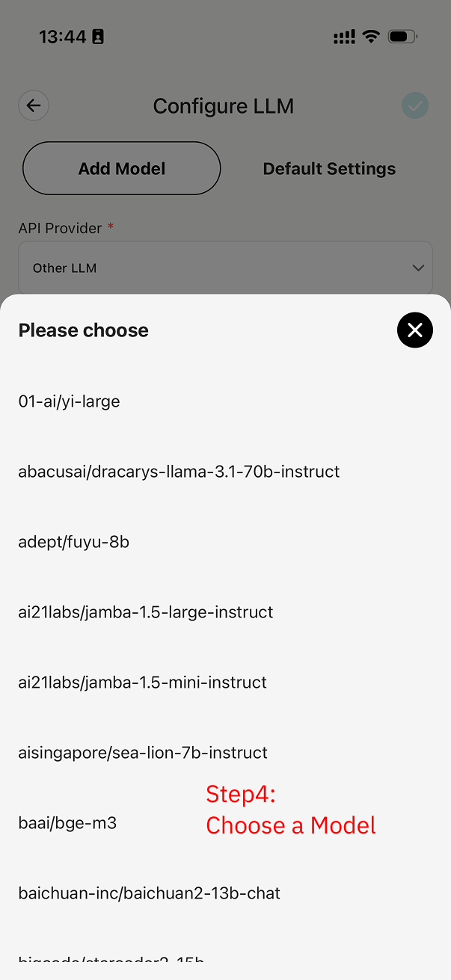Switch to the Default Settings tab
This screenshot has width=451, height=980.
coord(329,169)
